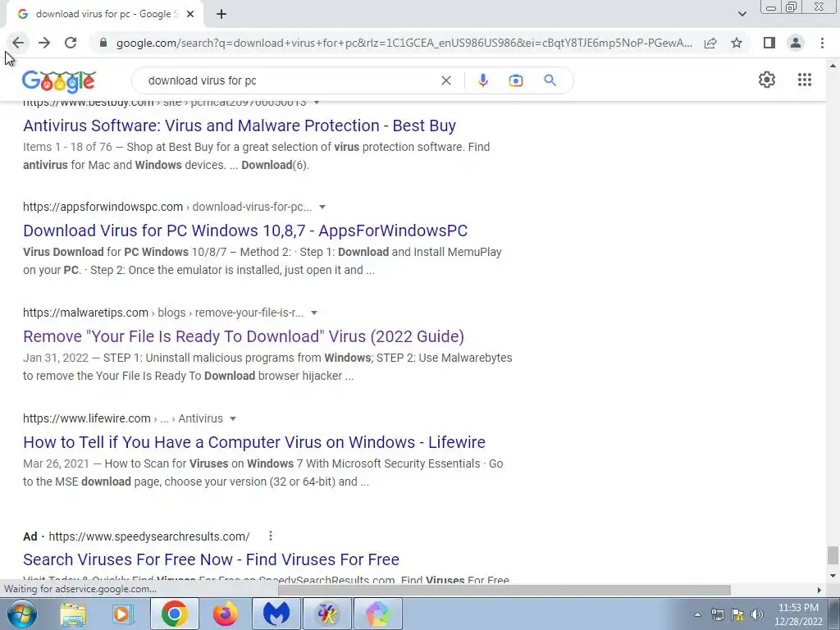Open the new tab plus button
The height and width of the screenshot is (630, 840).
pyautogui.click(x=221, y=14)
